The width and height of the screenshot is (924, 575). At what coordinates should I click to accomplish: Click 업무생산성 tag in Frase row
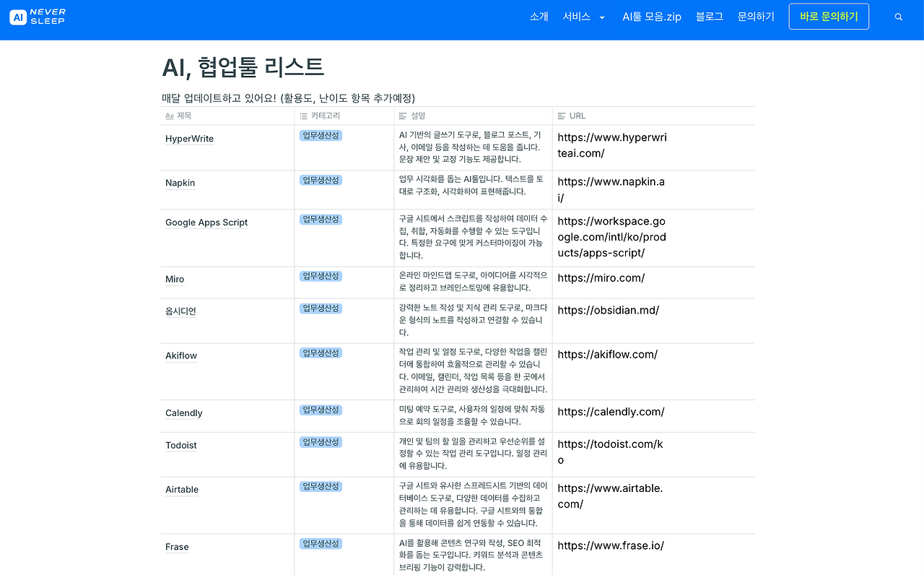coord(321,543)
